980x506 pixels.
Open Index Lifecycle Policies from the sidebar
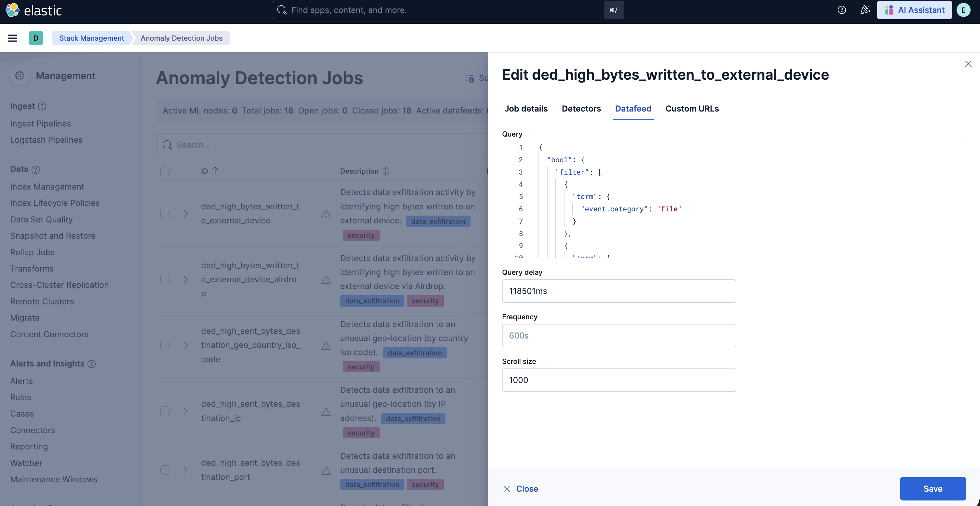(55, 203)
